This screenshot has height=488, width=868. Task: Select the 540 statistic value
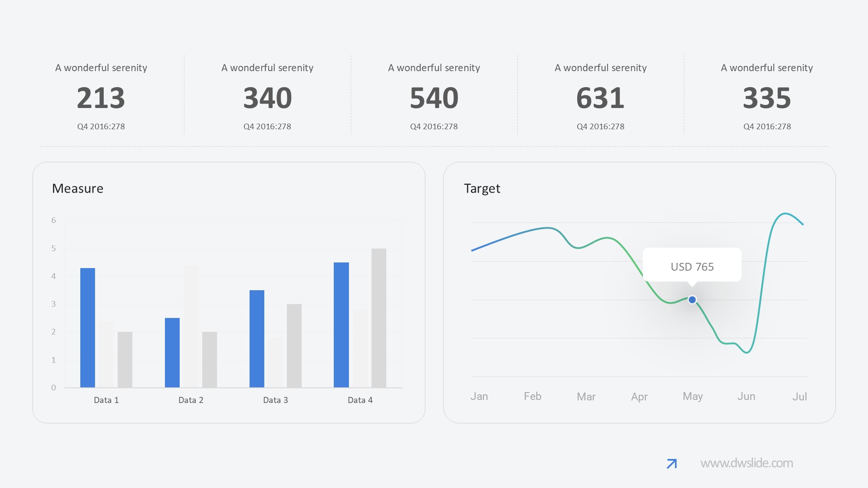(x=434, y=98)
